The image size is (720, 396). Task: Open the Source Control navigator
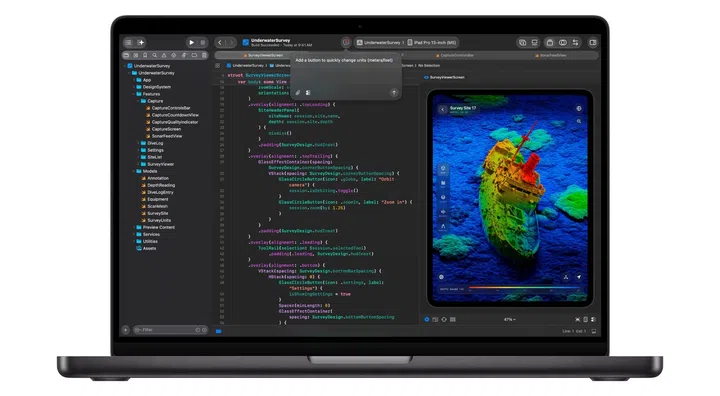coord(135,55)
